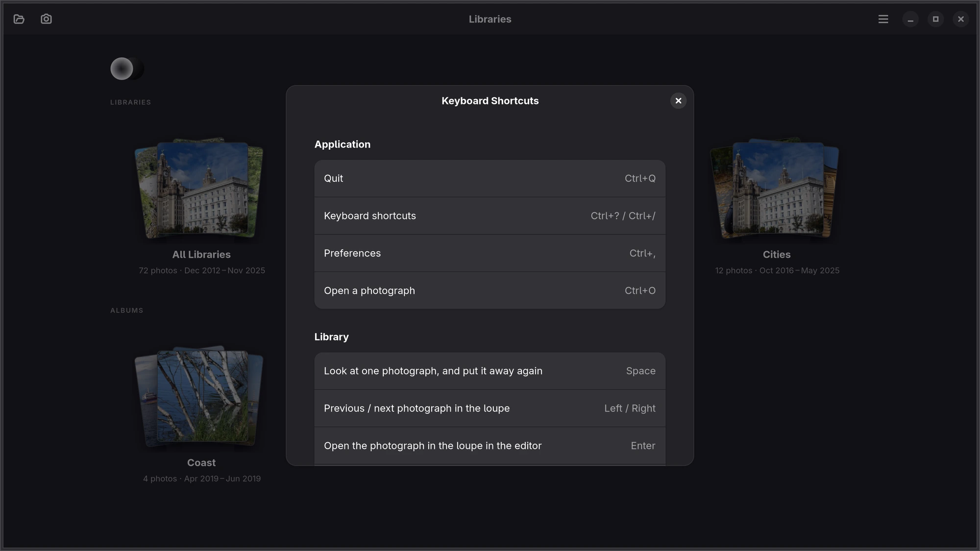
Task: Open the Cities library thumbnail
Action: point(775,189)
